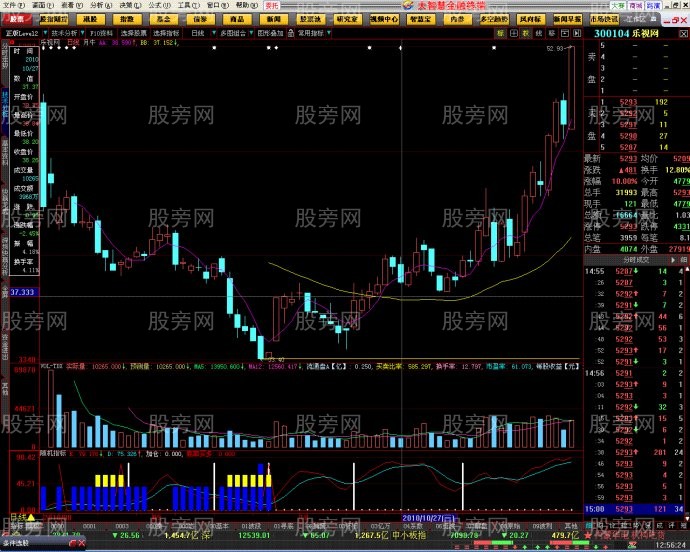Open the 新闻早餐 toolbar button
Viewport: 690px width, 552px height.
(x=567, y=19)
